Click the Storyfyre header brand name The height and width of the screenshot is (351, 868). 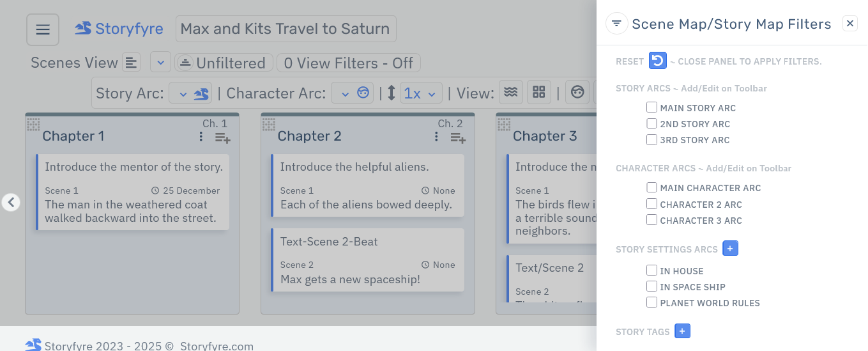129,29
